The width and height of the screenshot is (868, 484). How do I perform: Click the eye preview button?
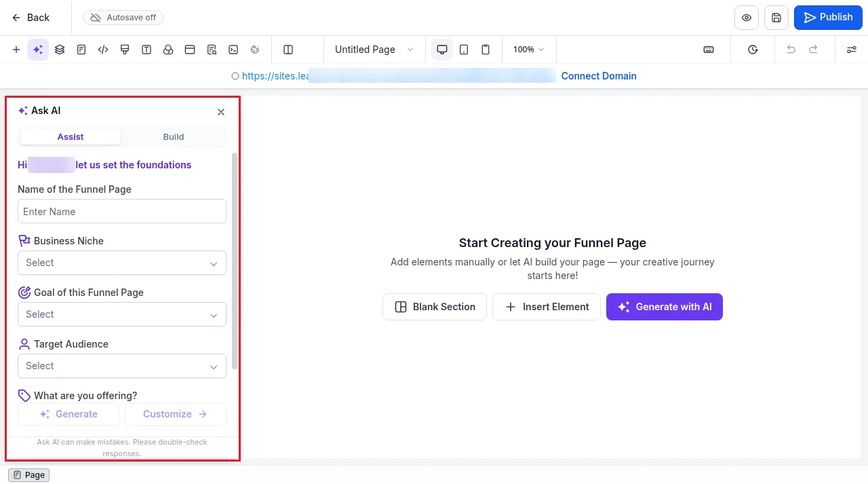tap(747, 18)
